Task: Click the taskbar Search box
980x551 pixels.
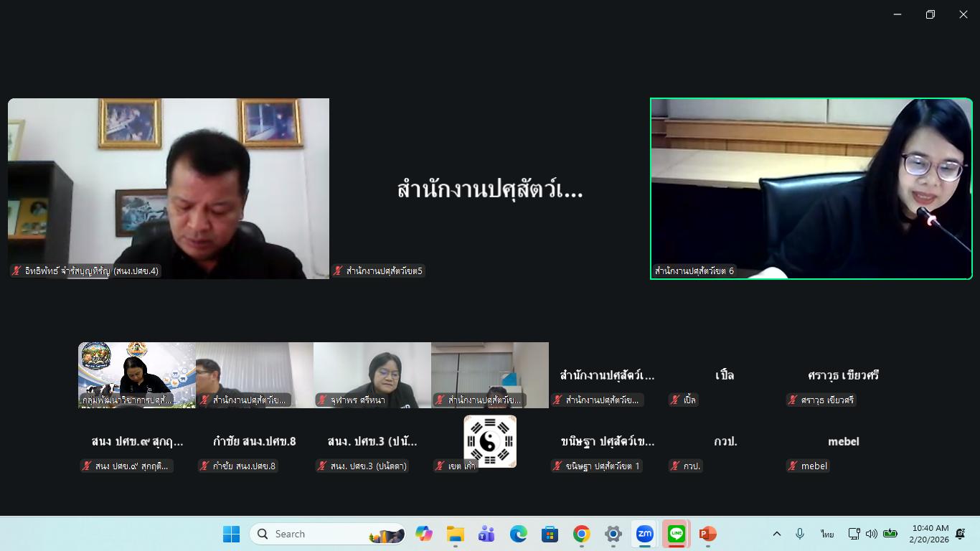Action: [326, 534]
